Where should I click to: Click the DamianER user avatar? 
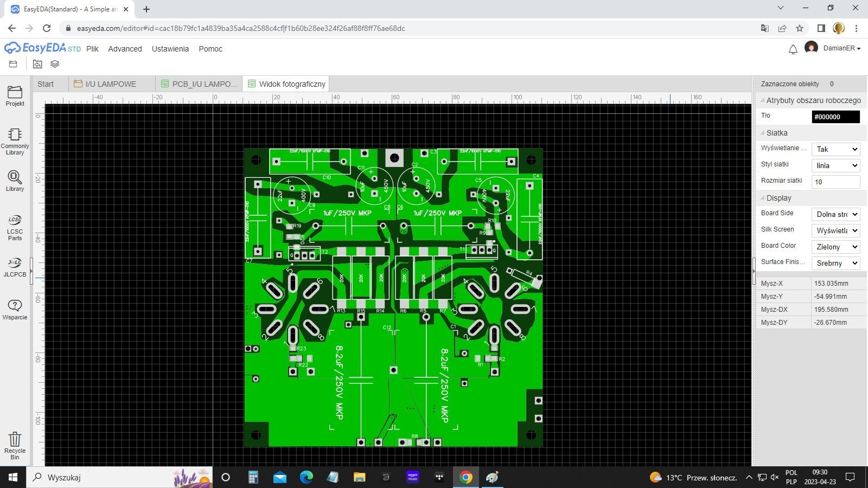coord(811,48)
